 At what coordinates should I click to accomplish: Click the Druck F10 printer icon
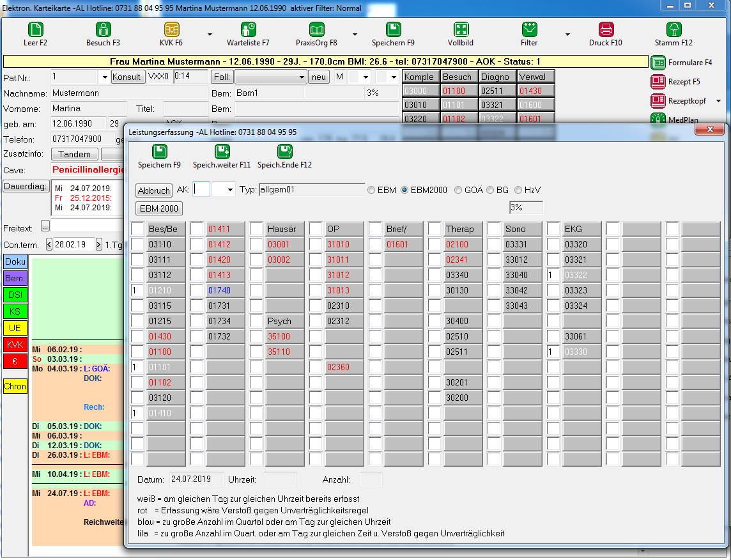click(x=606, y=29)
